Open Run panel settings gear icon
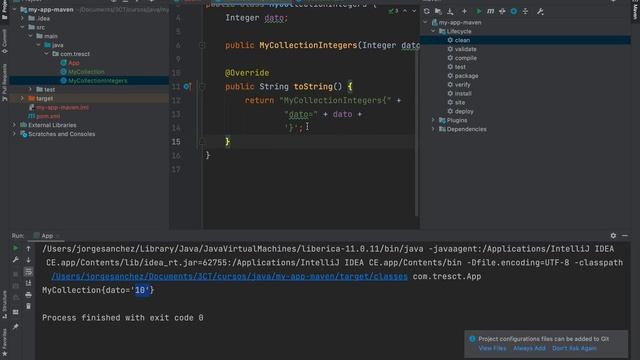The width and height of the screenshot is (640, 360). click(x=613, y=236)
